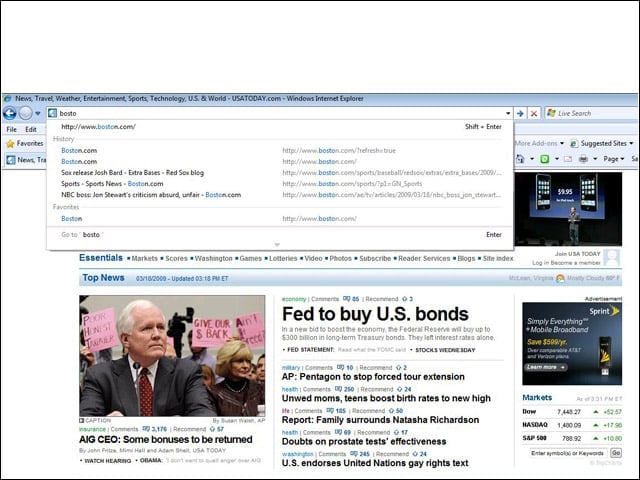Open U.S. endorses United Nations gay rights text
This screenshot has width=640, height=480.
(x=375, y=463)
